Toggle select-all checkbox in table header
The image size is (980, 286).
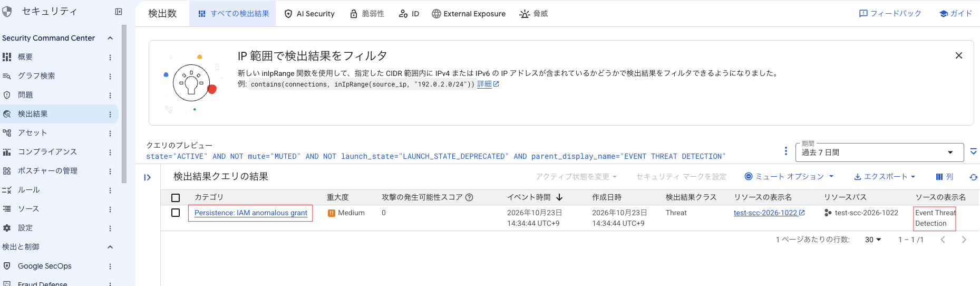click(x=176, y=198)
